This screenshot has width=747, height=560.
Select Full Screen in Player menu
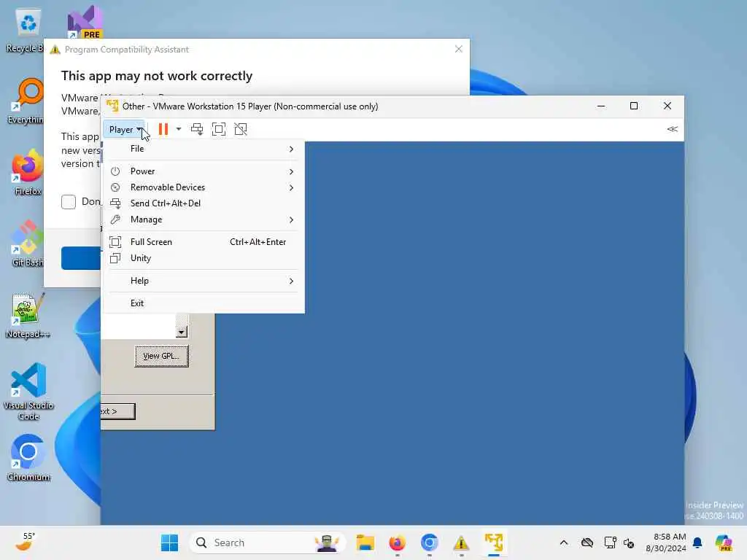click(204, 242)
